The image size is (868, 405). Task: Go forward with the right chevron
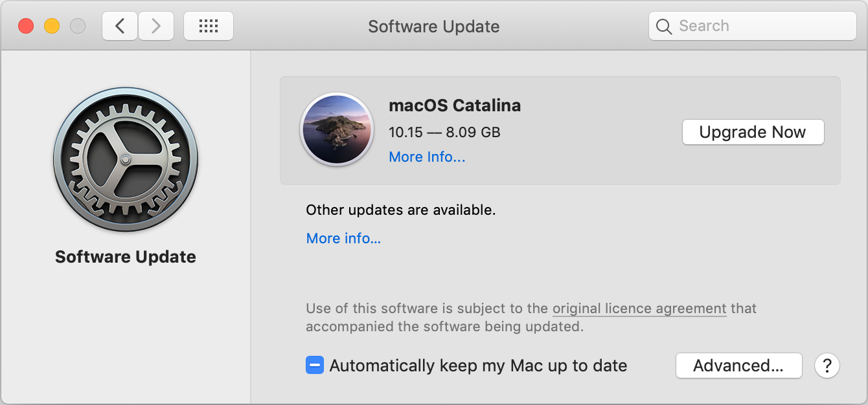click(156, 26)
